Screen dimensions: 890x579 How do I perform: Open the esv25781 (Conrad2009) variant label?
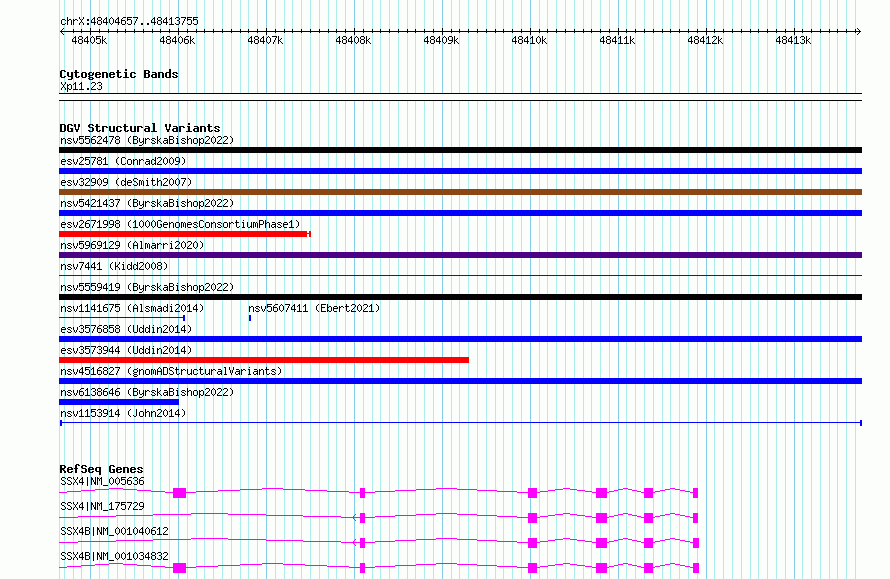tap(123, 161)
